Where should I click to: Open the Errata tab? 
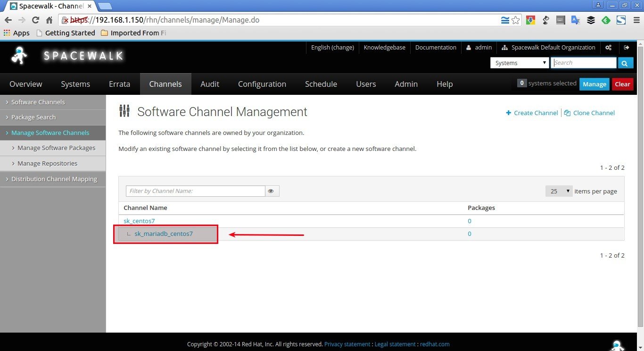[x=119, y=84]
